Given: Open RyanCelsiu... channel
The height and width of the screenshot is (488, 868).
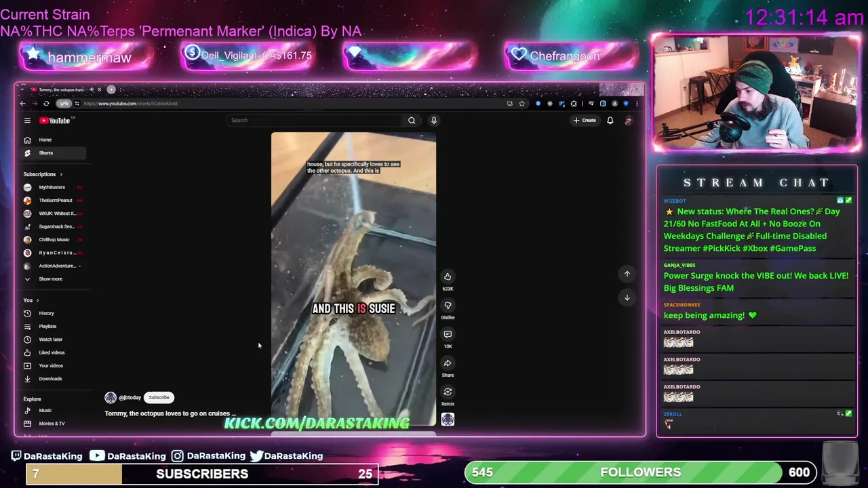Looking at the screenshot, I should [57, 253].
